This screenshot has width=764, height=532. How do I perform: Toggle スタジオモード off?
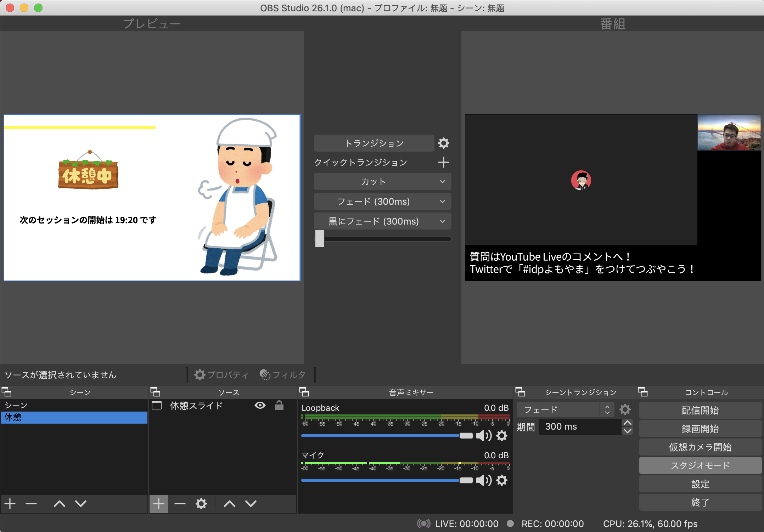click(700, 465)
